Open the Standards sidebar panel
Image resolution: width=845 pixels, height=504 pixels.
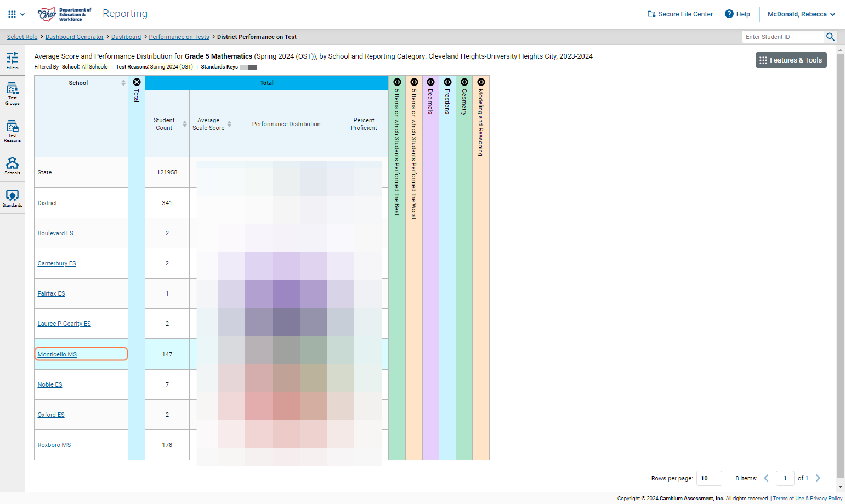click(x=12, y=199)
